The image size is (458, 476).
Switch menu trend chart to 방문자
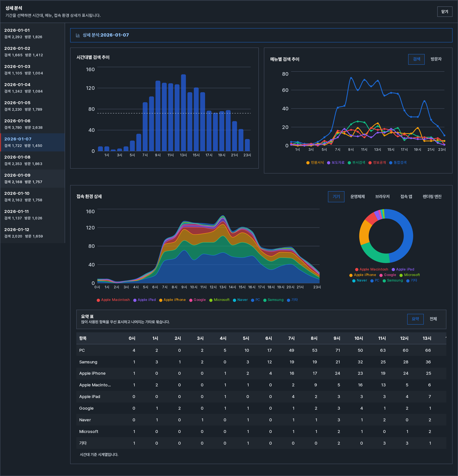436,59
